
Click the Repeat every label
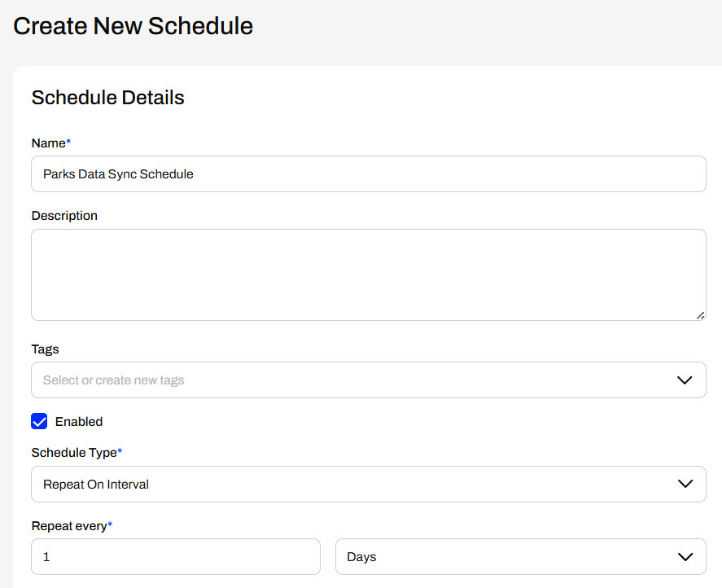(x=69, y=526)
